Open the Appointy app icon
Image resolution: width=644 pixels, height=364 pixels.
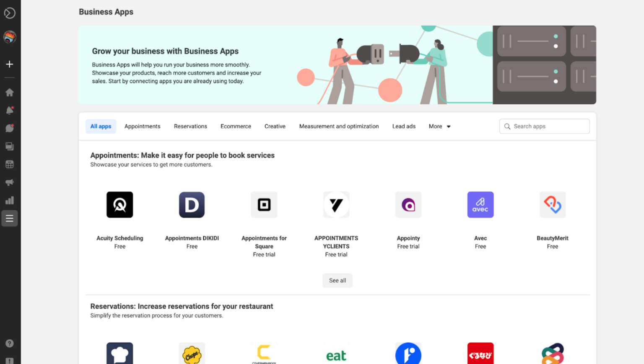click(x=408, y=205)
